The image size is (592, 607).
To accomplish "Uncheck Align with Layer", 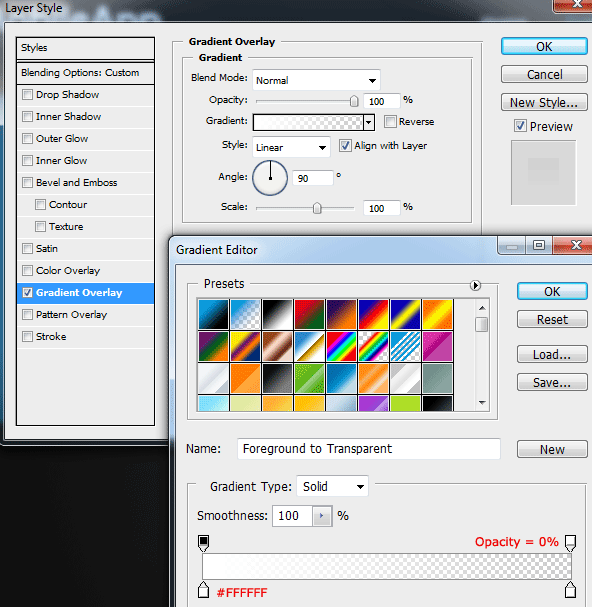I will tap(345, 146).
